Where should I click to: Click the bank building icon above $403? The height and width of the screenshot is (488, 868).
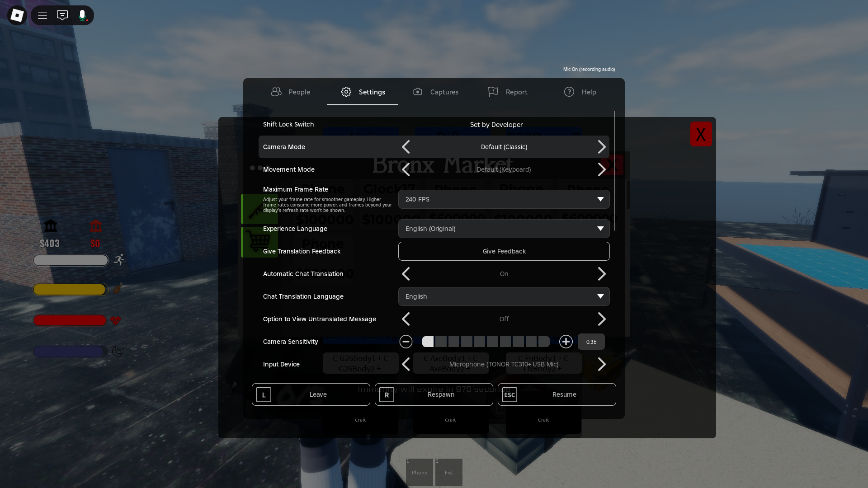(x=50, y=225)
